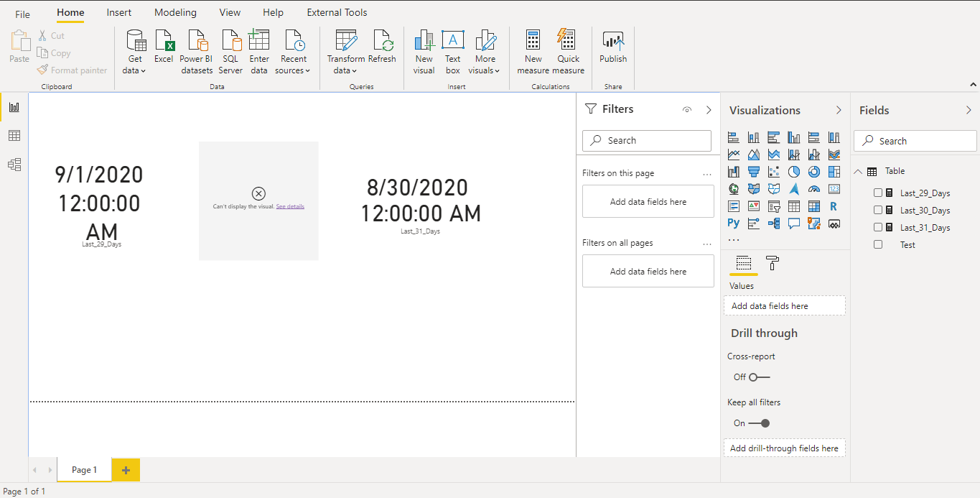
Task: Click New measure in Calculations
Action: pos(533,52)
